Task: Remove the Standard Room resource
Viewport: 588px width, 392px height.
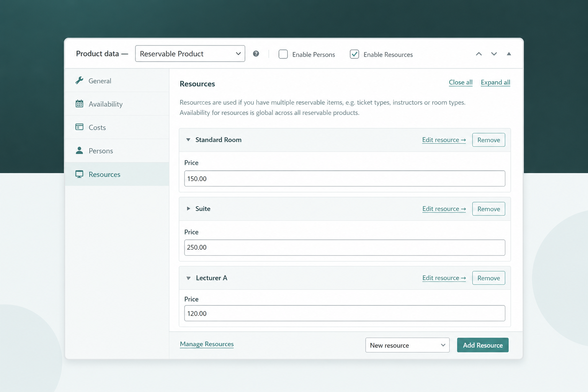Action: tap(488, 140)
